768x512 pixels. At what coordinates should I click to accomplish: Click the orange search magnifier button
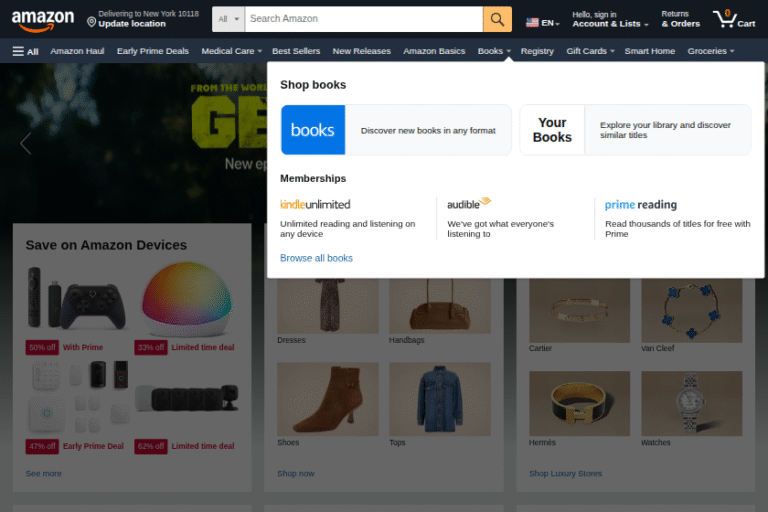click(x=497, y=19)
